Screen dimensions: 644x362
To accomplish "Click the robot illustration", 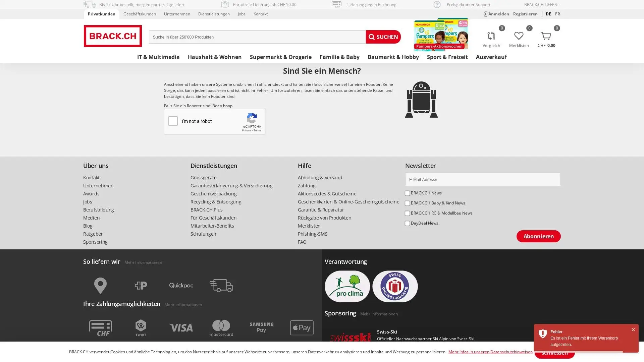I will (x=421, y=100).
